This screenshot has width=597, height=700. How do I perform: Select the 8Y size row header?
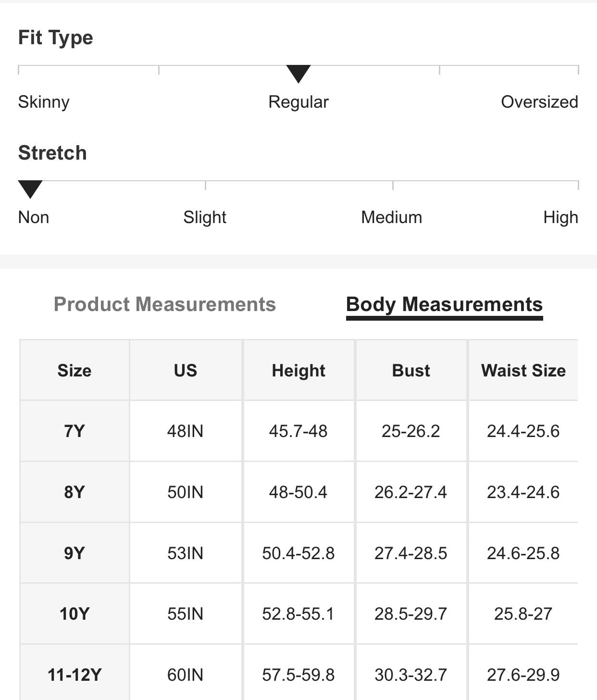click(75, 492)
